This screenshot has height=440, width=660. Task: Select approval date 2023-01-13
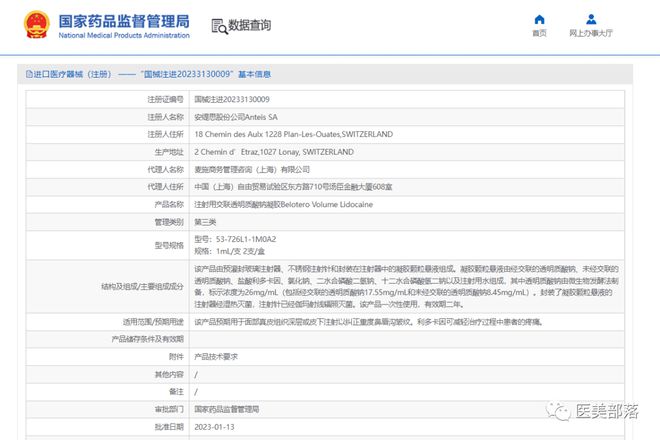click(x=214, y=427)
